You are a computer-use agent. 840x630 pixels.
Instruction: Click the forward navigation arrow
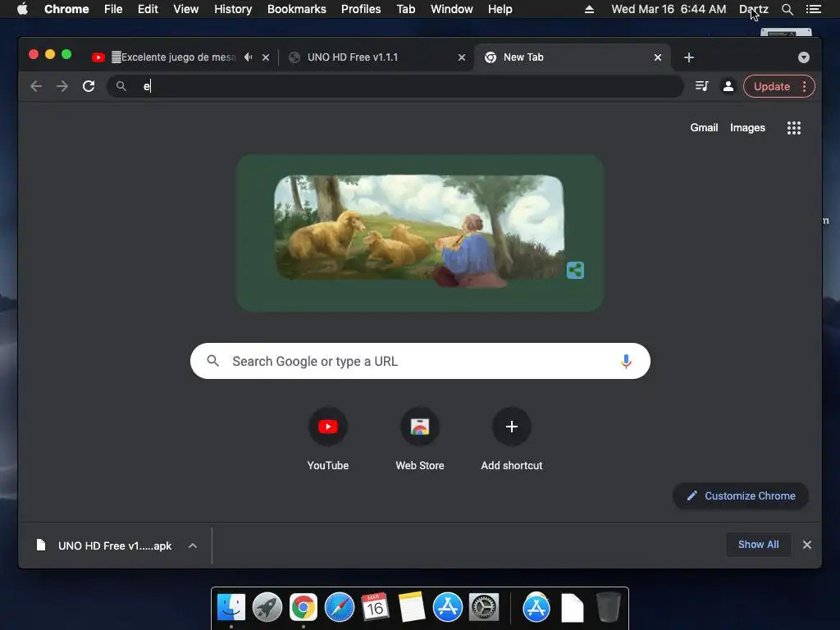click(62, 86)
